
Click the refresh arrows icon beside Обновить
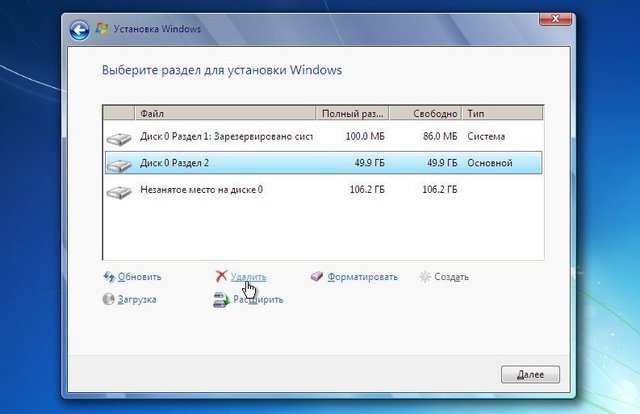coord(109,276)
